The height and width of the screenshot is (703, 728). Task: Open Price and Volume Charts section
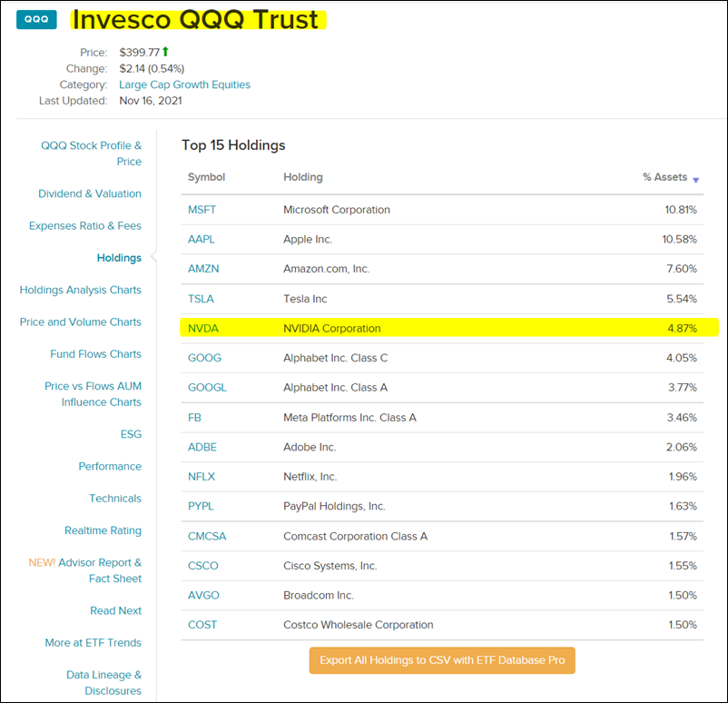(80, 322)
